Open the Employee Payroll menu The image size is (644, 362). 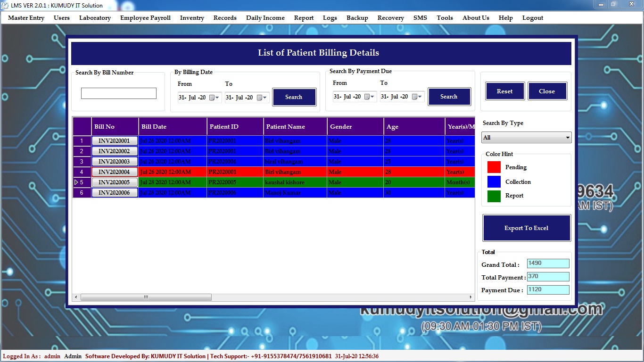coord(145,18)
